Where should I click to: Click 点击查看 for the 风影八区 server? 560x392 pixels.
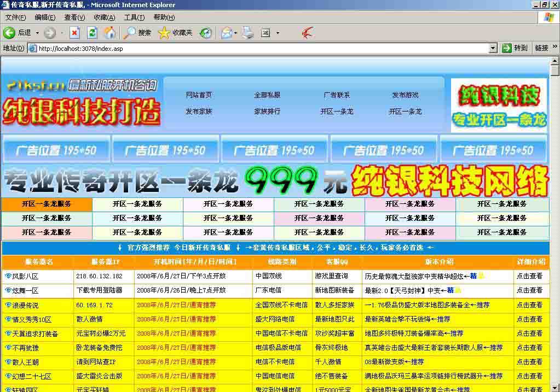coord(530,276)
